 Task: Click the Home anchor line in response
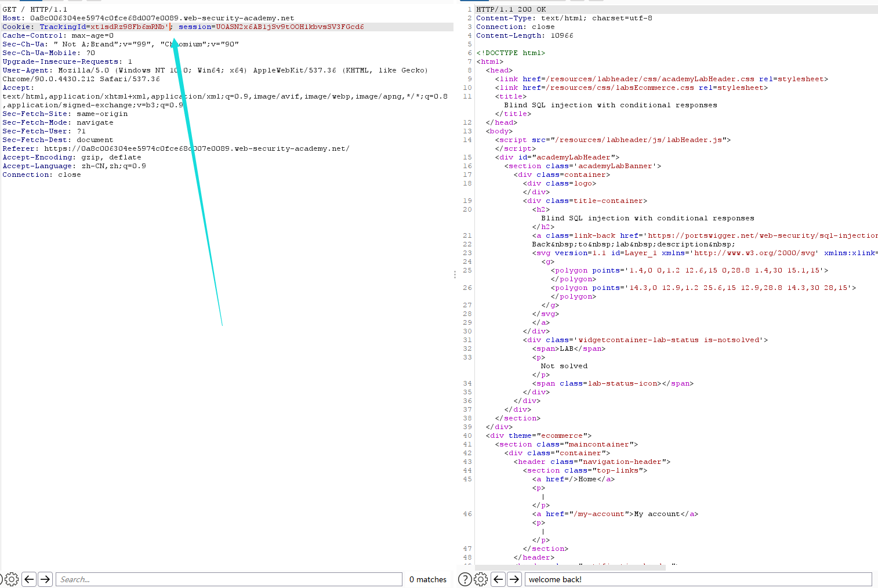tap(574, 479)
